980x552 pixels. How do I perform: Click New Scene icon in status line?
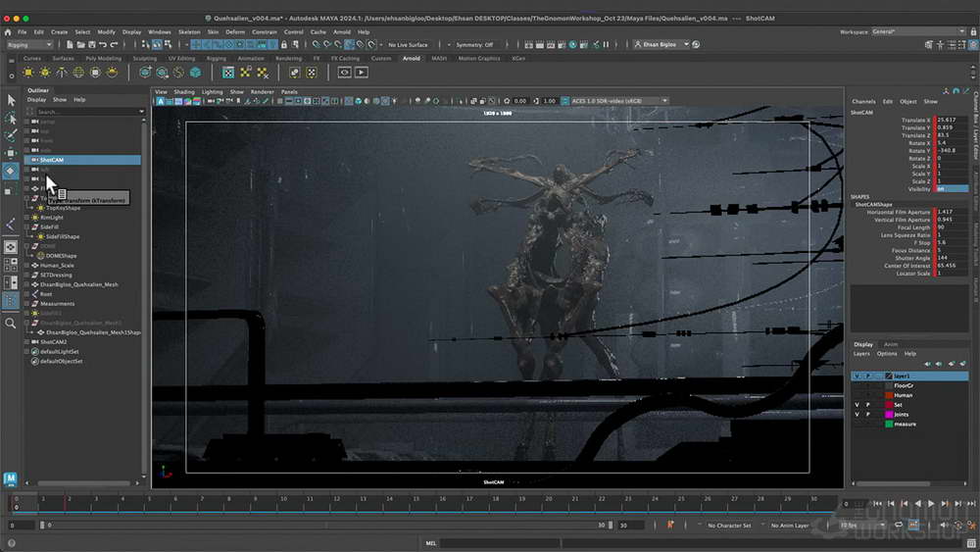coord(70,45)
